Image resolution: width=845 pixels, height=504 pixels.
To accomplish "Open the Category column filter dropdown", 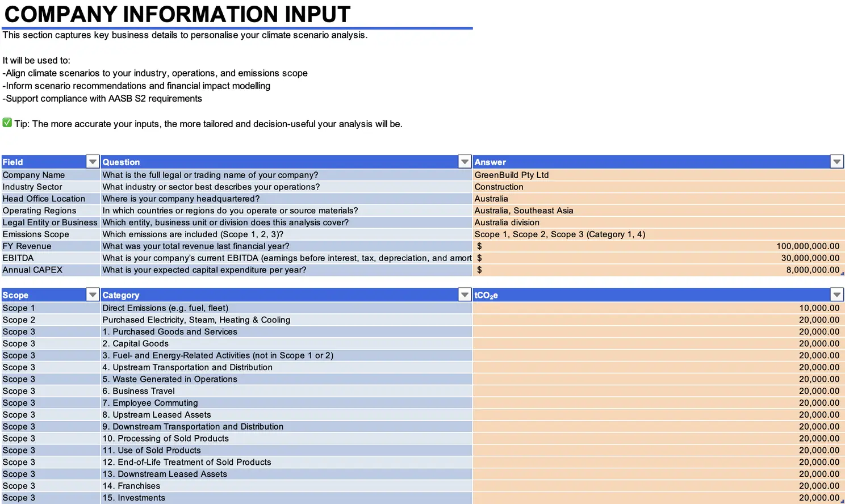I will tap(465, 295).
